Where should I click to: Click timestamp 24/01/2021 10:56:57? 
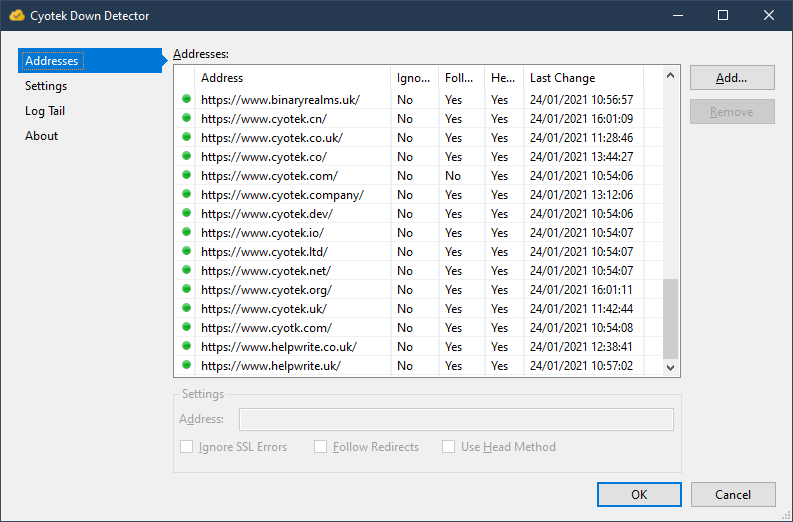pos(582,100)
